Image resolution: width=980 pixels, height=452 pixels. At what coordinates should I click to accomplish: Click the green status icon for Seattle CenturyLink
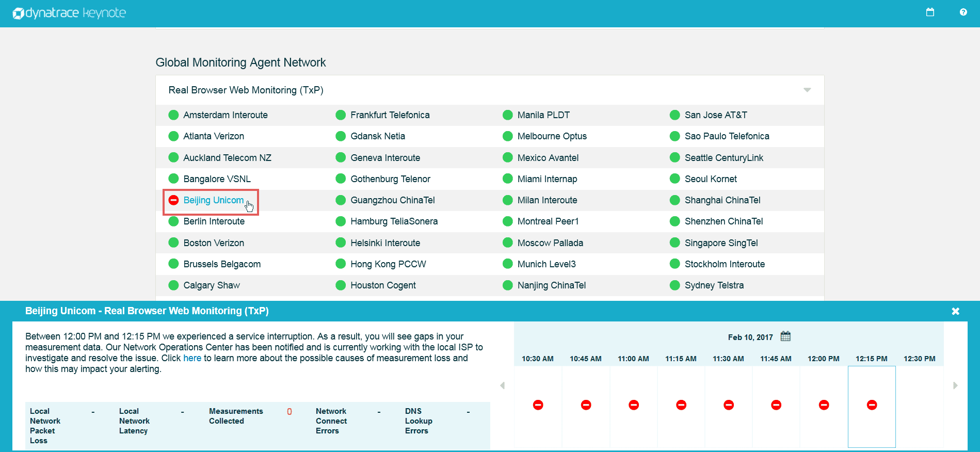pos(674,157)
